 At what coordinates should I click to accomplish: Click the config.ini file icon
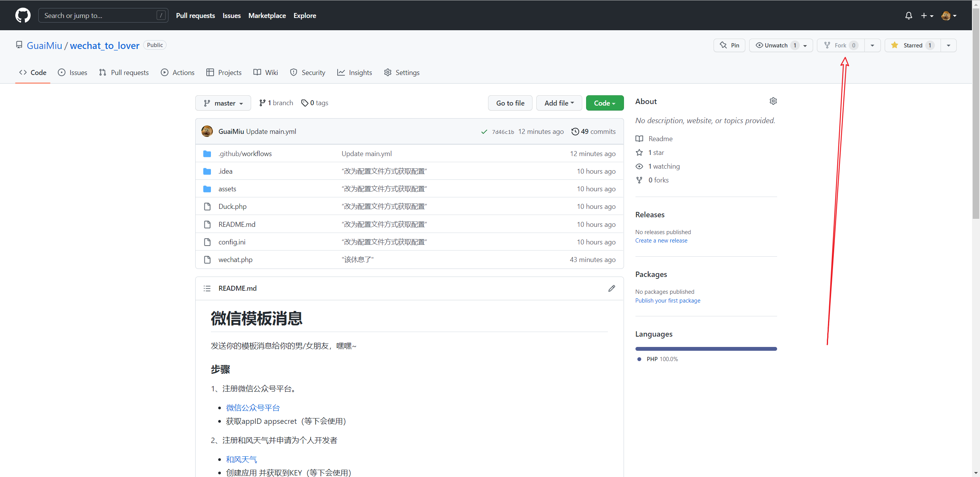[x=207, y=242]
